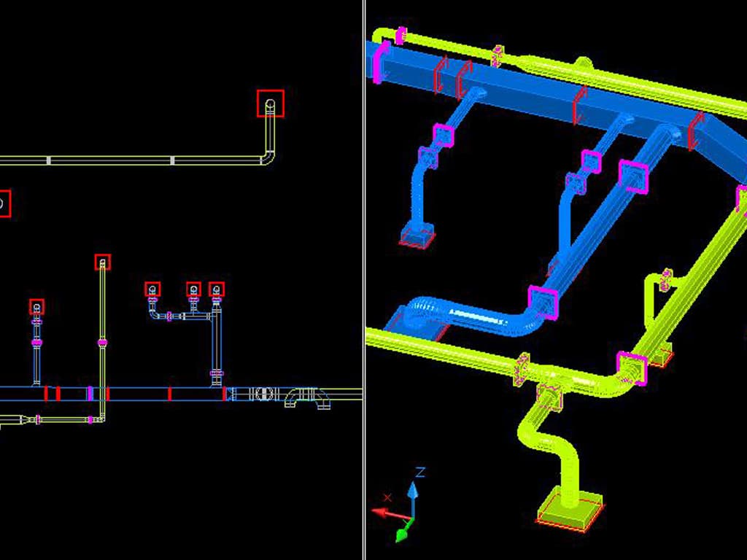Screen dimensions: 747x560
Task: Pick the leftmost of three grouped red markers
Action: click(x=152, y=289)
